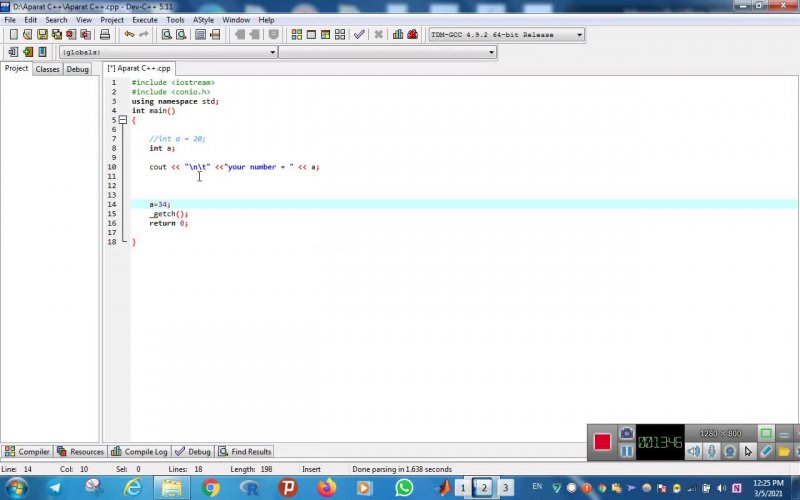Viewport: 800px width, 500px height.
Task: Open profile analysis bar chart icon
Action: [x=398, y=35]
